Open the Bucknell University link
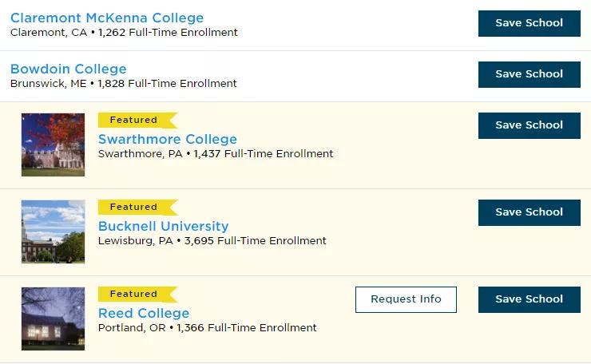Image resolution: width=591 pixels, height=364 pixels. pos(163,226)
